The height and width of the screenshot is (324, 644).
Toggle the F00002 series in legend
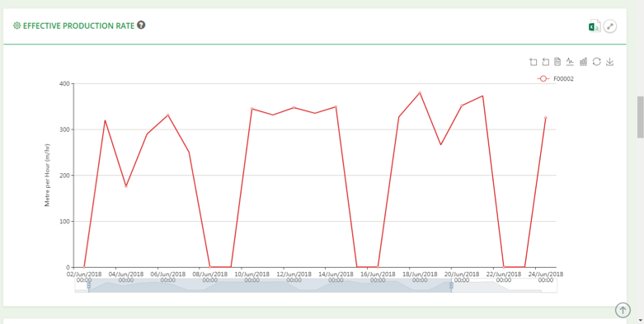tap(555, 79)
